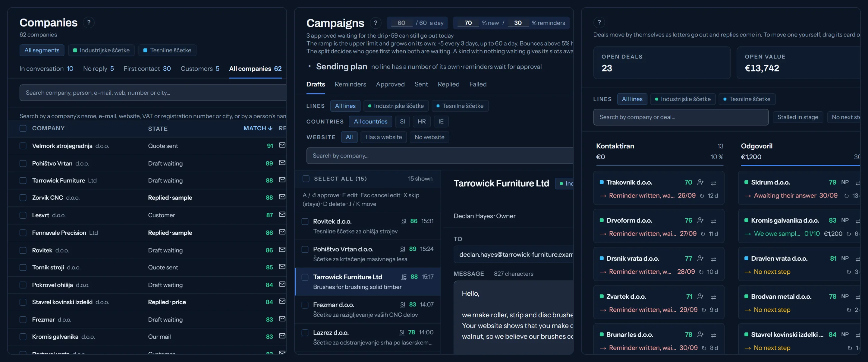Click the mail icon in Tornik stroji row
Screen dimensions: 868x362
(282, 267)
